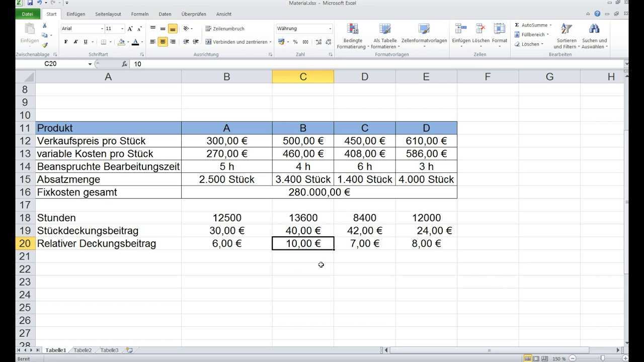Open the Arial font name dropdown
The image size is (644, 362).
(x=102, y=29)
